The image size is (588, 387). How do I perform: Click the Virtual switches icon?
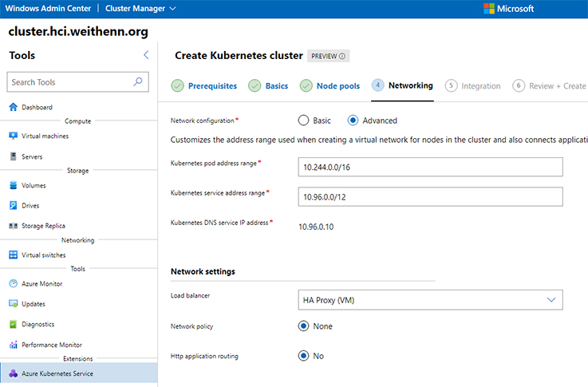click(x=13, y=255)
